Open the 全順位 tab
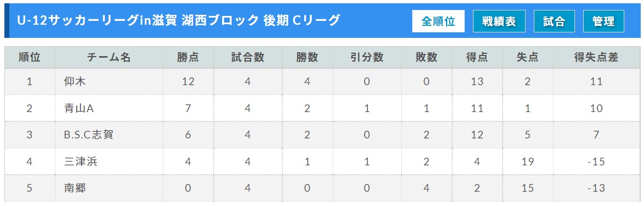Image resolution: width=644 pixels, height=206 pixels. tap(438, 21)
